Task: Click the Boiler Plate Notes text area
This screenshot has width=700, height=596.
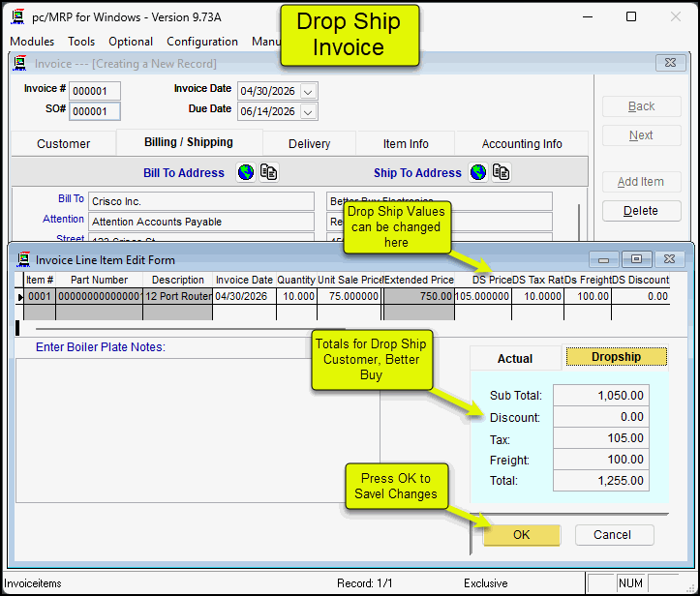Action: (x=197, y=431)
